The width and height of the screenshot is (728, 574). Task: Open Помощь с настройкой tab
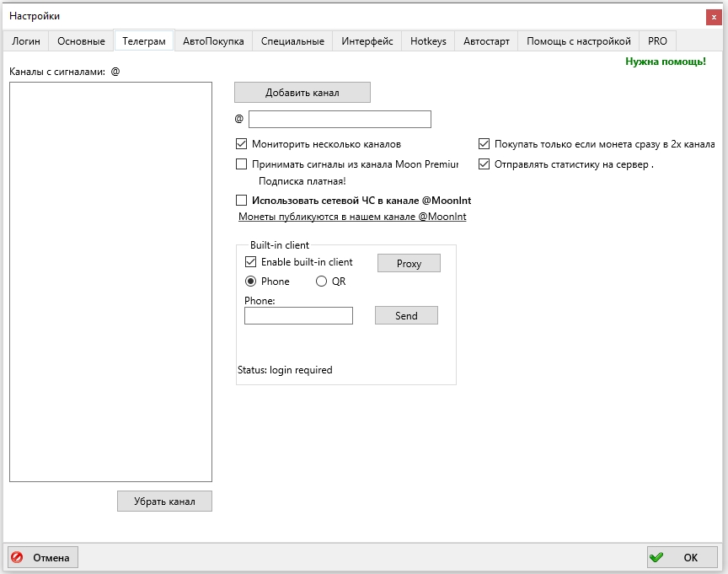pos(579,41)
